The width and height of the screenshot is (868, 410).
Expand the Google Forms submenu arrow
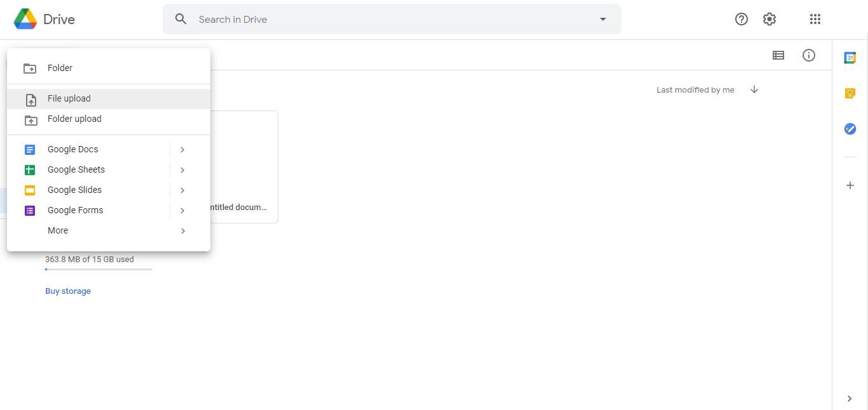[182, 211]
